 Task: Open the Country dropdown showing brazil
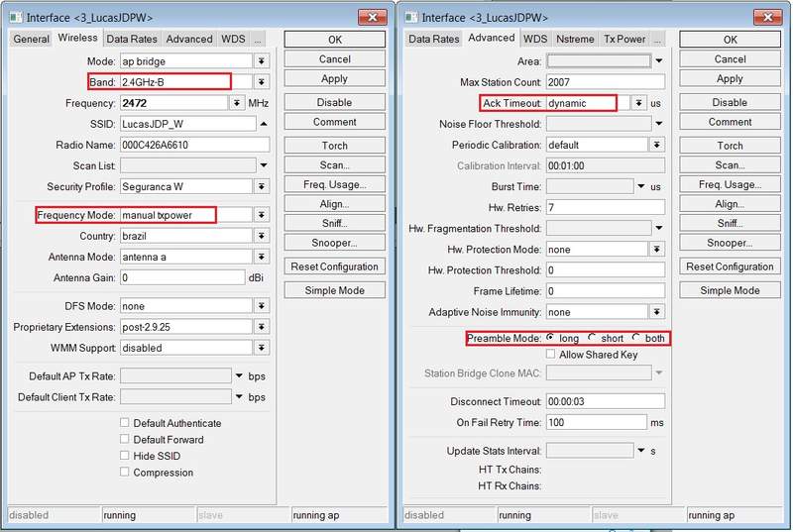[x=262, y=236]
